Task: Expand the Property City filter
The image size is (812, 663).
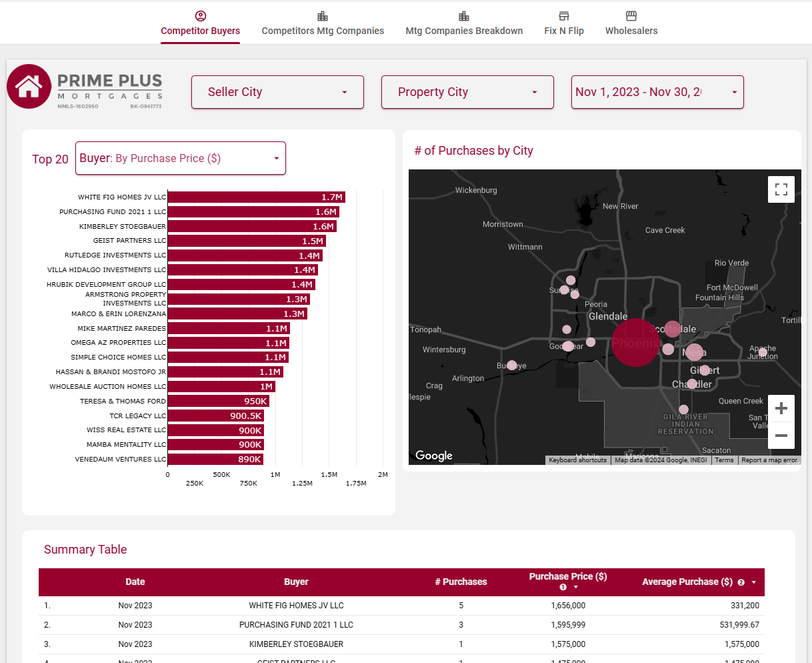Action: coord(467,92)
